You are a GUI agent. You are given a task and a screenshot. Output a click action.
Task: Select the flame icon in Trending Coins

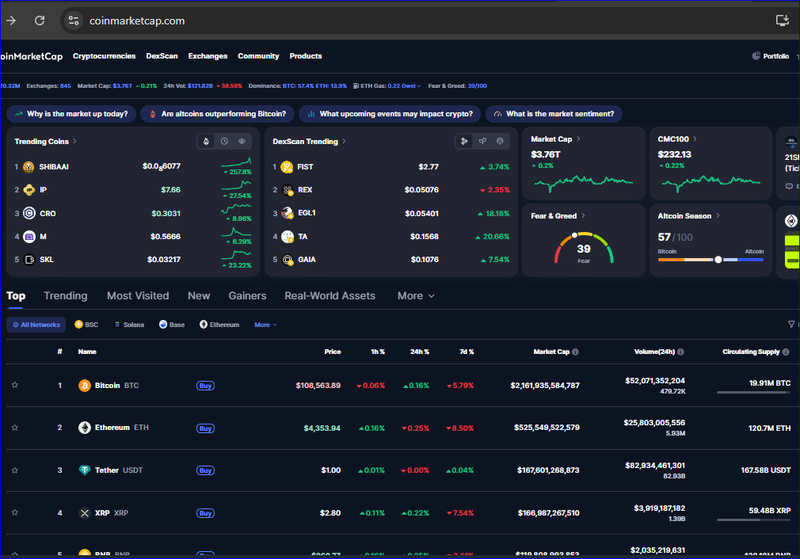206,141
